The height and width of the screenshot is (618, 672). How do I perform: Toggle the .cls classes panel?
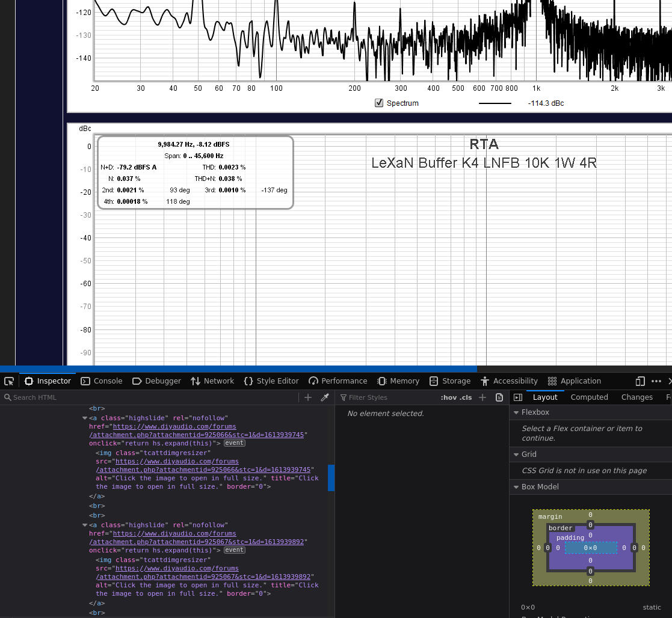tap(466, 397)
